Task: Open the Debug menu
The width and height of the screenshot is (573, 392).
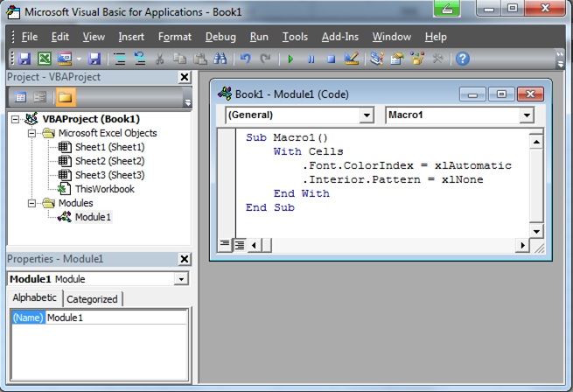Action: pos(220,37)
